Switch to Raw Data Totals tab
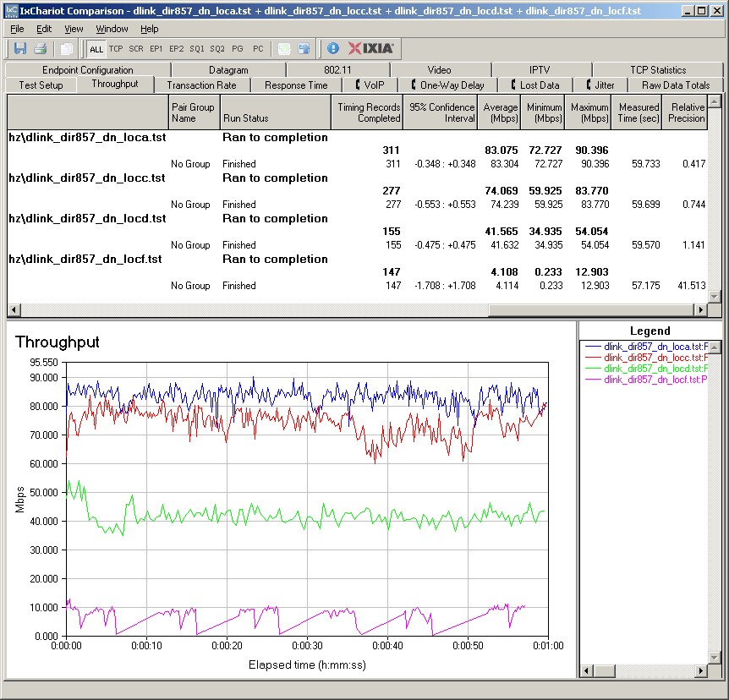The width and height of the screenshot is (729, 700). 676,85
